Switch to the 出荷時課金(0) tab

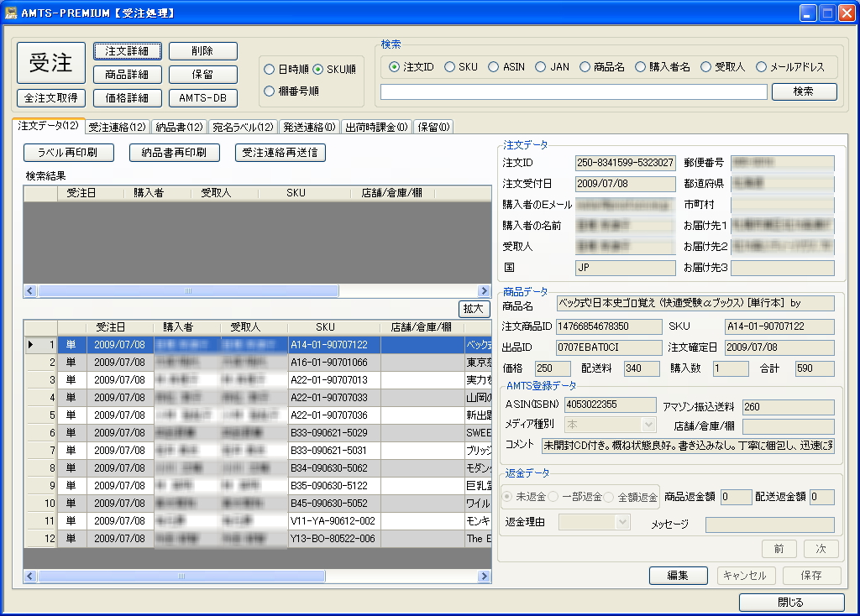(376, 128)
